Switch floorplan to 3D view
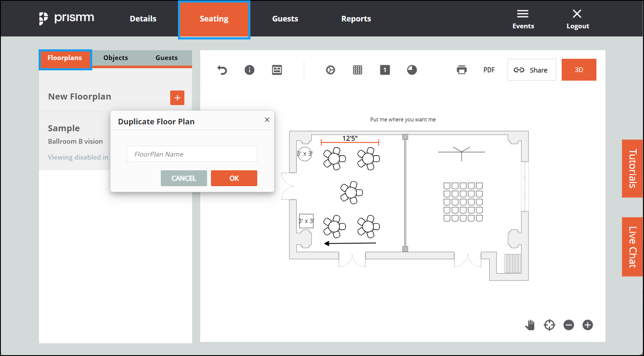Screen dimensions: 644x356 579,69
